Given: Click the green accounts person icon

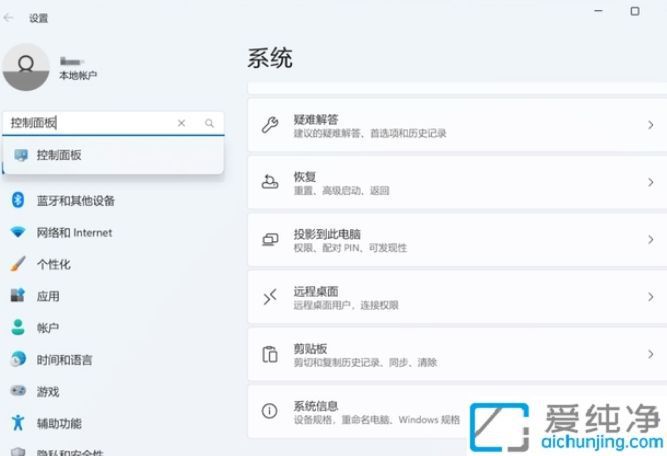Looking at the screenshot, I should [x=18, y=327].
